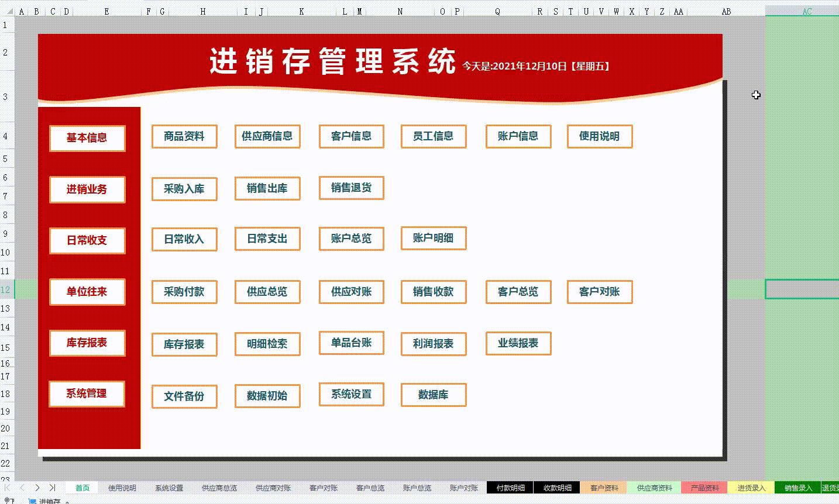The width and height of the screenshot is (839, 504).
Task: Click the next sheet navigation arrow
Action: click(x=37, y=488)
